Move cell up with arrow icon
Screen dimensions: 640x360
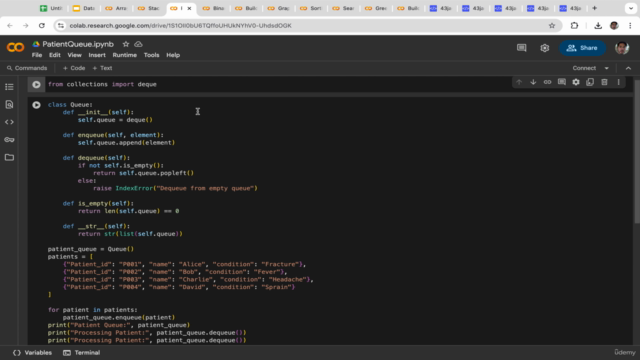(519, 82)
